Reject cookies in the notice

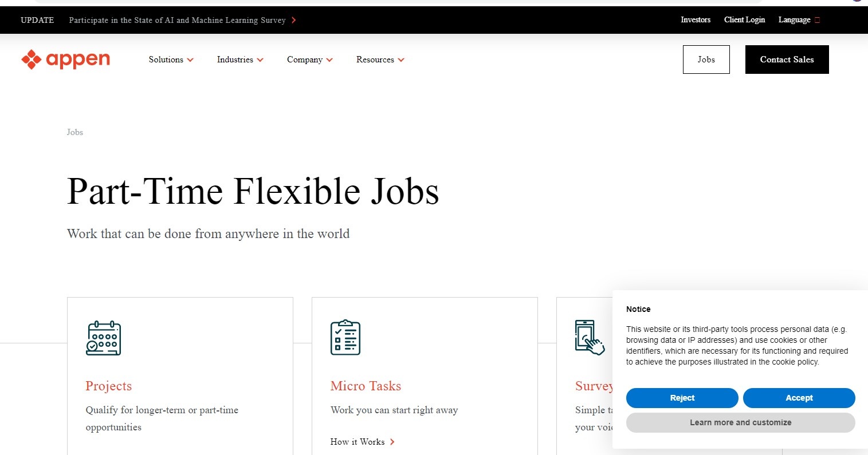[682, 398]
